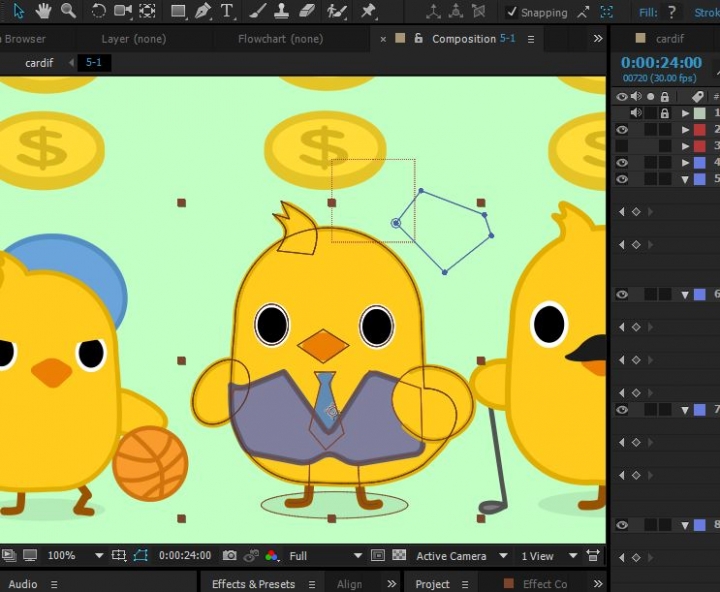The height and width of the screenshot is (592, 720).
Task: Take a snapshot with the camera icon
Action: [230, 556]
